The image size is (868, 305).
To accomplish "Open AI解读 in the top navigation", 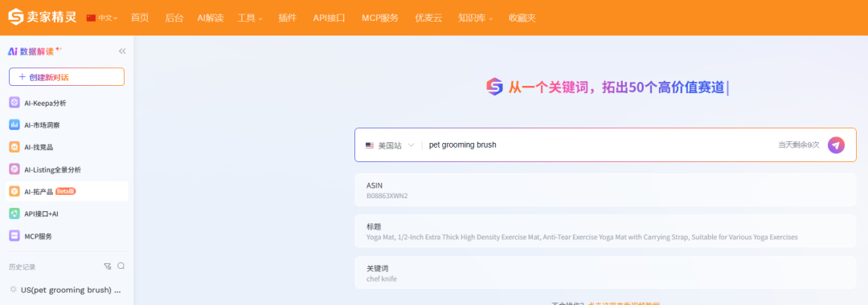I will 211,18.
